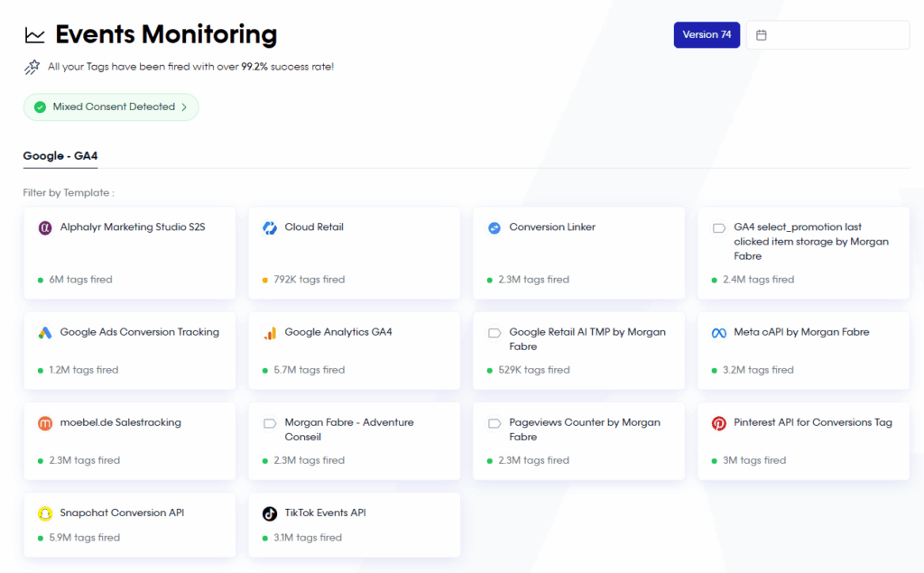The width and height of the screenshot is (924, 573).
Task: Click the Google Analytics GA4 bar-chart icon
Action: coord(270,332)
